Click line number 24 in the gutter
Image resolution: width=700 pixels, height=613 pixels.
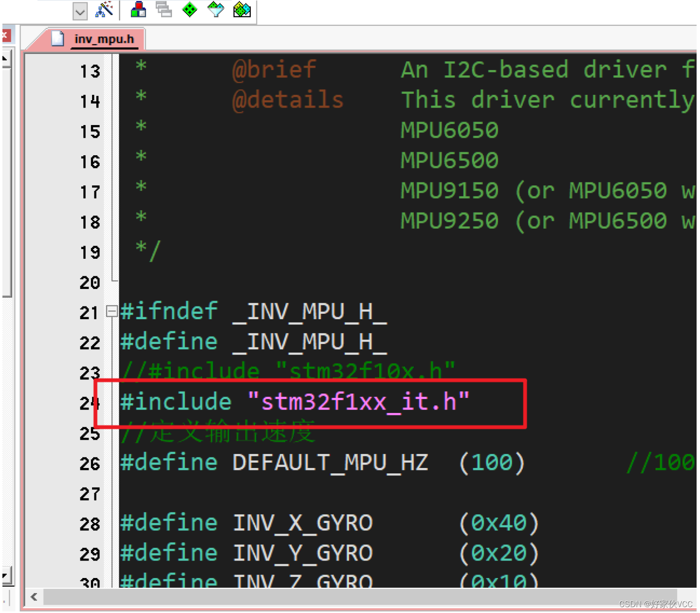point(90,403)
